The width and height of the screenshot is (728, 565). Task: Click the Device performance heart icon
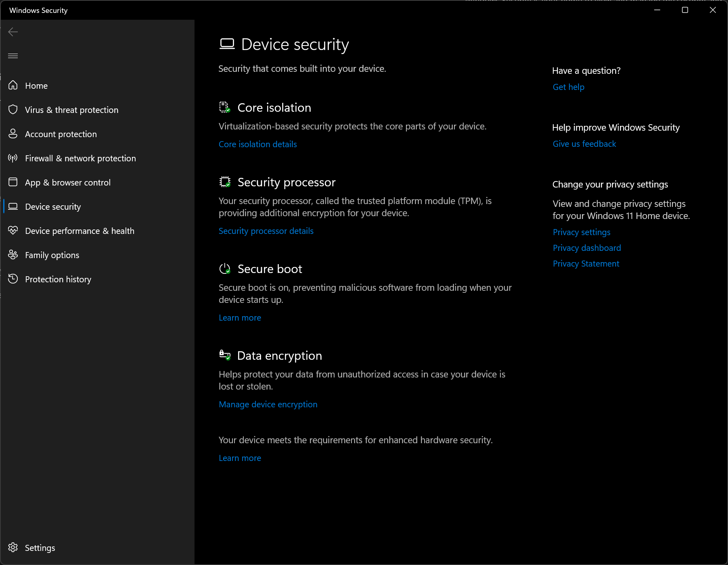13,230
